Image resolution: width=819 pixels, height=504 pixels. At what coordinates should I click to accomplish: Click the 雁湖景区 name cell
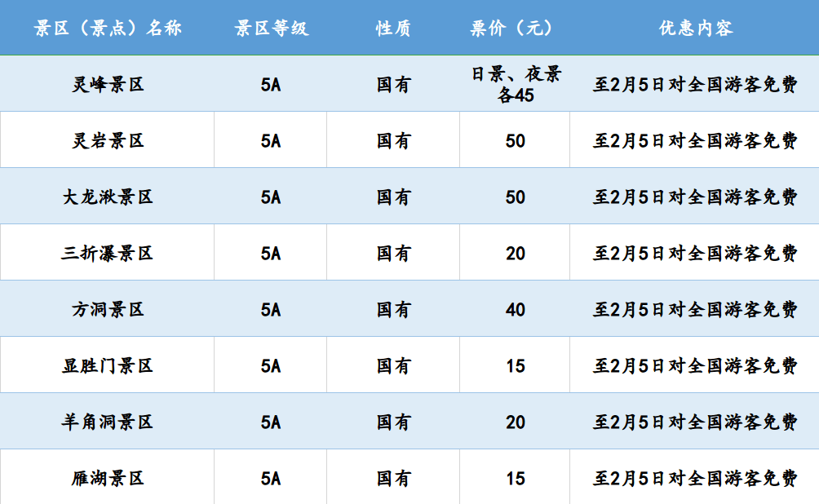tap(108, 479)
